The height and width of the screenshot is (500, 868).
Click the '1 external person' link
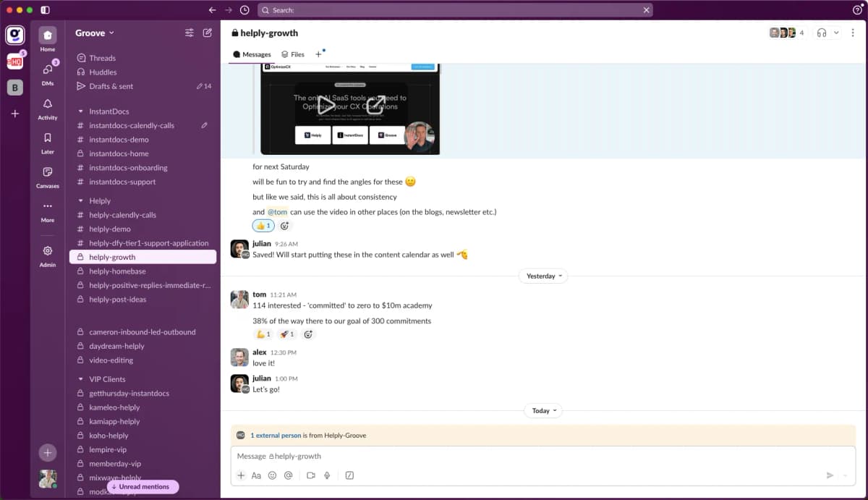(276, 436)
